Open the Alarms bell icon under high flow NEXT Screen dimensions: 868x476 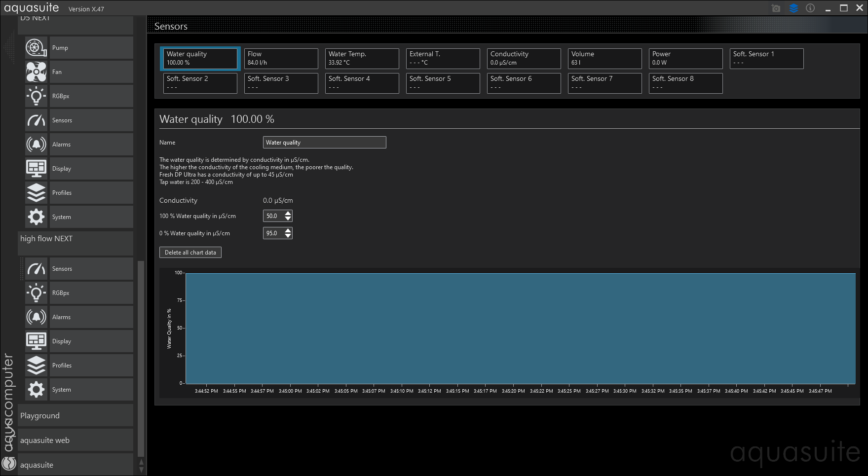pyautogui.click(x=36, y=317)
